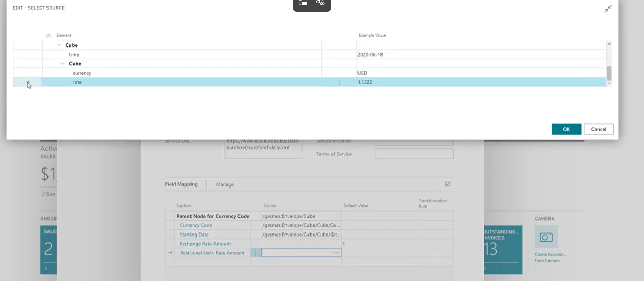Collapse the nested Cube node
This screenshot has width=644, height=281.
tap(63, 64)
